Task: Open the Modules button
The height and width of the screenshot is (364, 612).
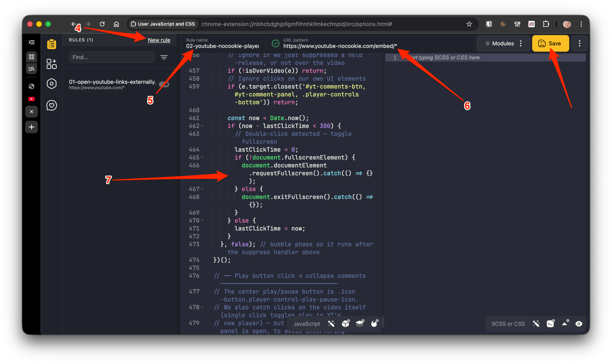Action: tap(500, 43)
